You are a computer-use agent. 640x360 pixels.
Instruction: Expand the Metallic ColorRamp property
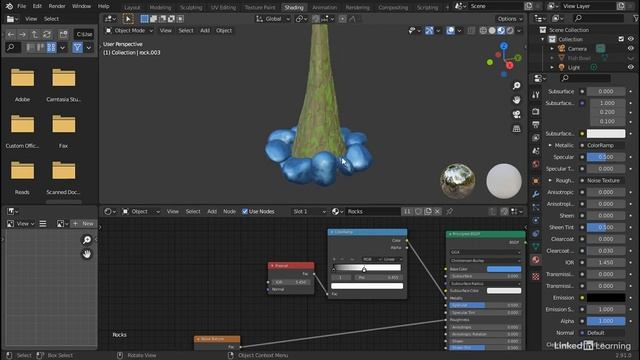click(x=550, y=145)
